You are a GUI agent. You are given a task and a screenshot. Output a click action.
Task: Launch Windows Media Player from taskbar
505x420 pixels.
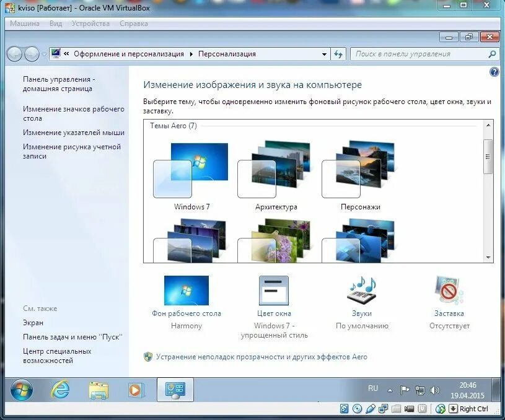tap(136, 390)
